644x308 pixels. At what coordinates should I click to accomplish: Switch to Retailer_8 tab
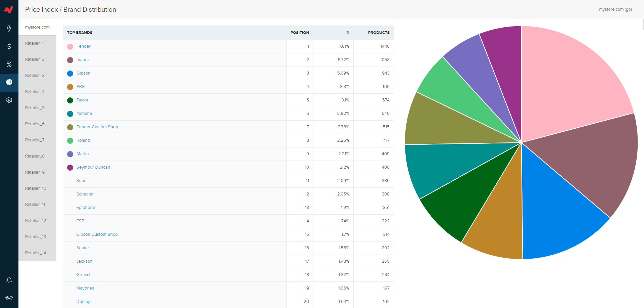[37, 156]
